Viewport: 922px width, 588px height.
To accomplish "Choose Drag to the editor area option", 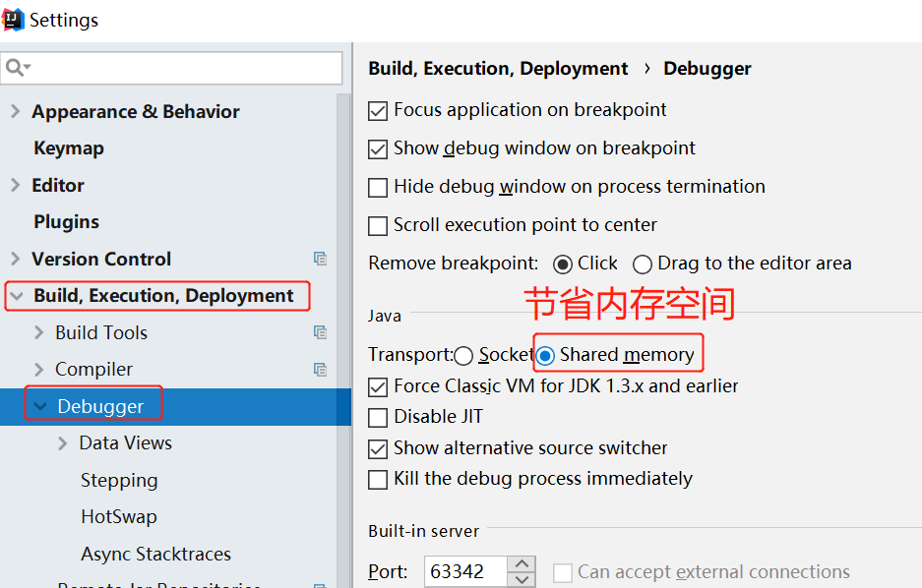I will [x=643, y=265].
